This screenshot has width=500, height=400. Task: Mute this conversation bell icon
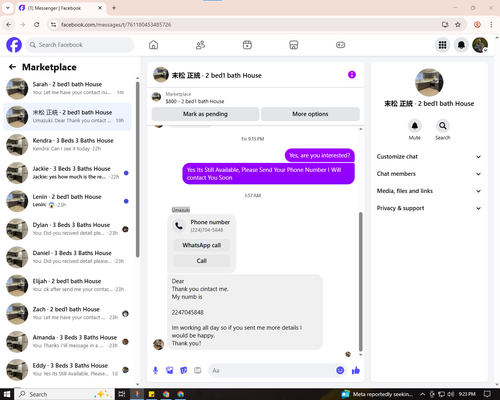415,126
